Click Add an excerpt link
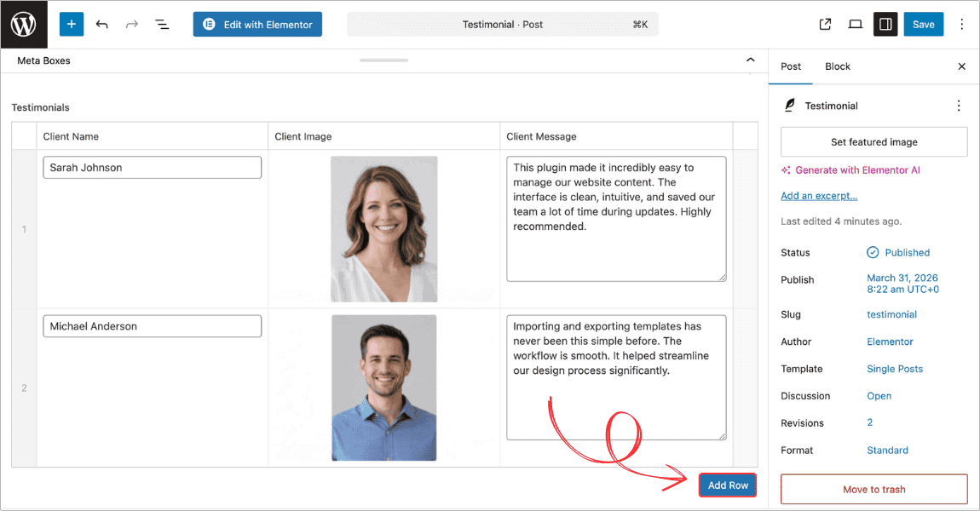Screen dimensions: 980x511 [x=819, y=196]
